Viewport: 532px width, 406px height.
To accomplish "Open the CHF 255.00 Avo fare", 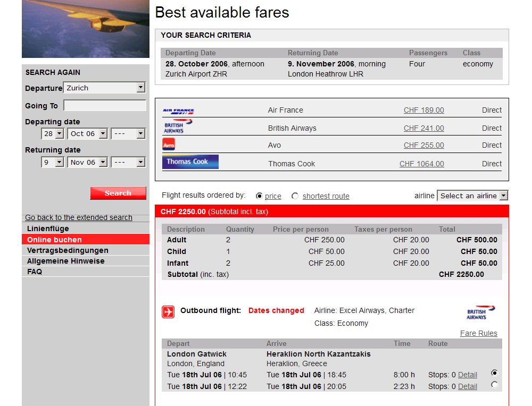I will tap(424, 145).
